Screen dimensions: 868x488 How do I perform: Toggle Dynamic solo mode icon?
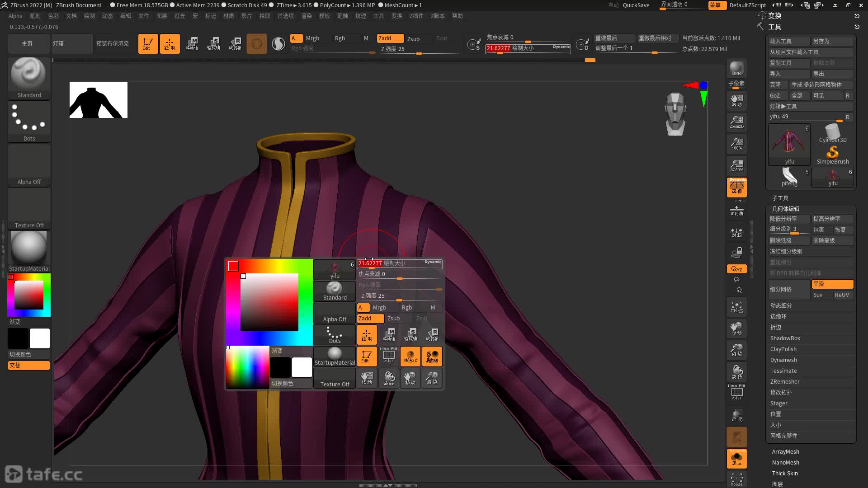[x=736, y=458]
